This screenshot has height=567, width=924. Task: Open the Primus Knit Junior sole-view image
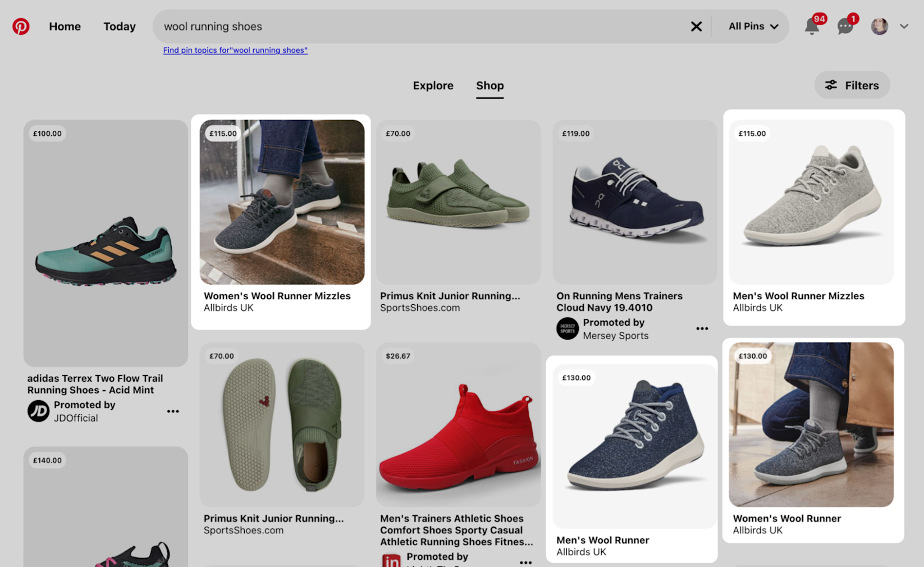pyautogui.click(x=282, y=424)
